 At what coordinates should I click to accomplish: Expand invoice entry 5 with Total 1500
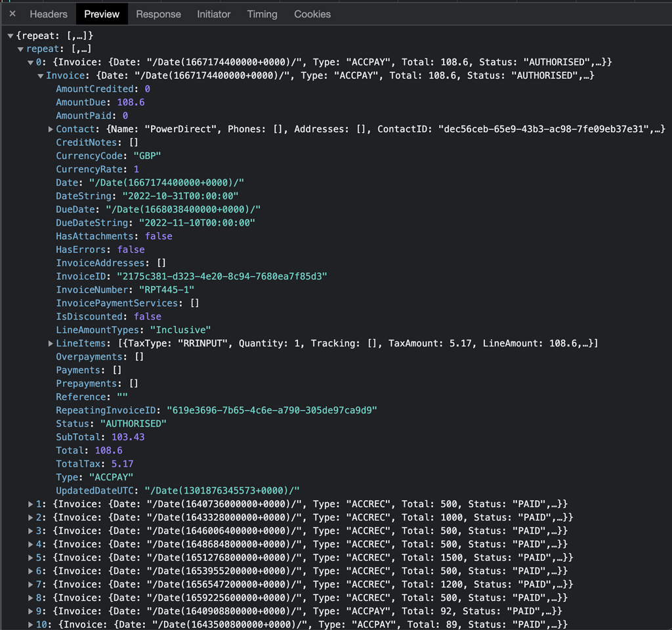pyautogui.click(x=30, y=557)
